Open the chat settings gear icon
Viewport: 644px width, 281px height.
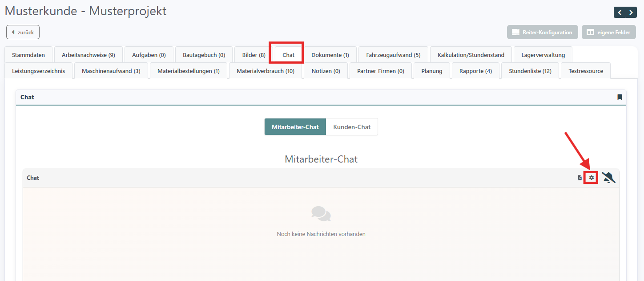click(591, 178)
